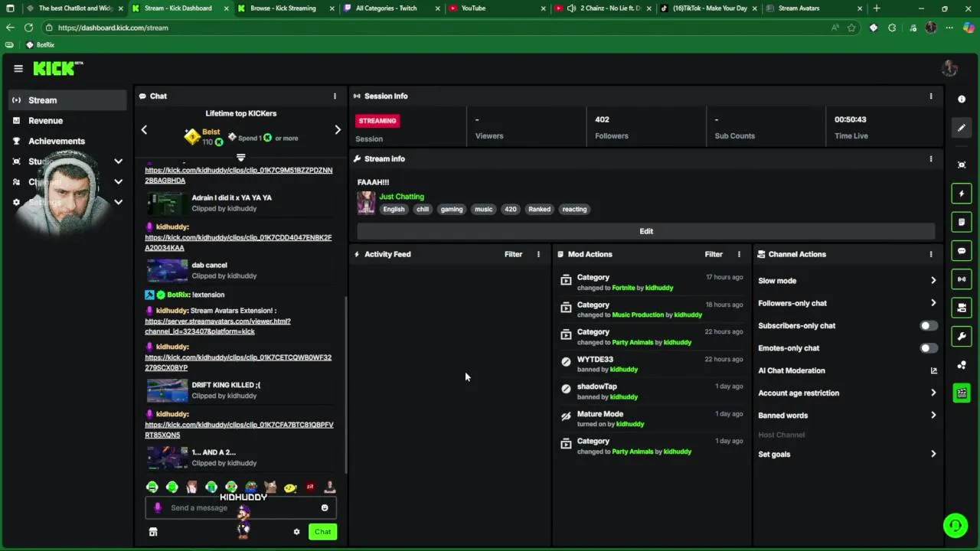Go to next top KICKers slide
The width and height of the screenshot is (980, 551).
(x=338, y=130)
